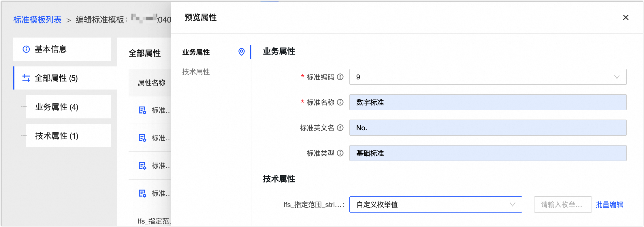The image size is (644, 227).
Task: Click the 标准英文名 field containing No.
Action: point(487,128)
